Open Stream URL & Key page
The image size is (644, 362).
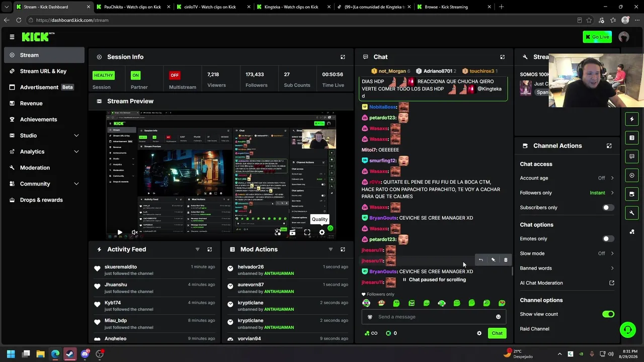tap(44, 71)
